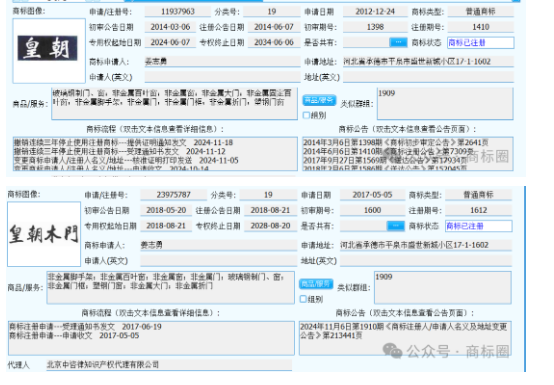Click the application date 2017-05-05 field
This screenshot has height=385, width=554.
(x=372, y=195)
